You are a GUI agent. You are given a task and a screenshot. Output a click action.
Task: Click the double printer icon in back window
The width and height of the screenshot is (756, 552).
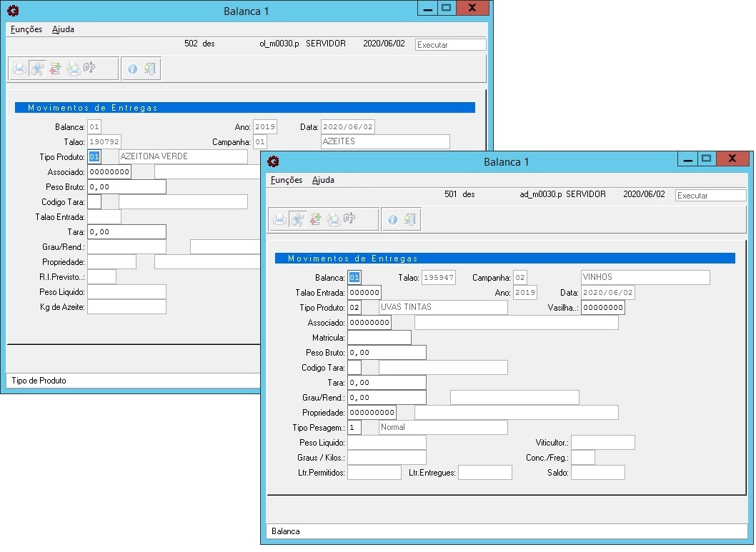74,69
